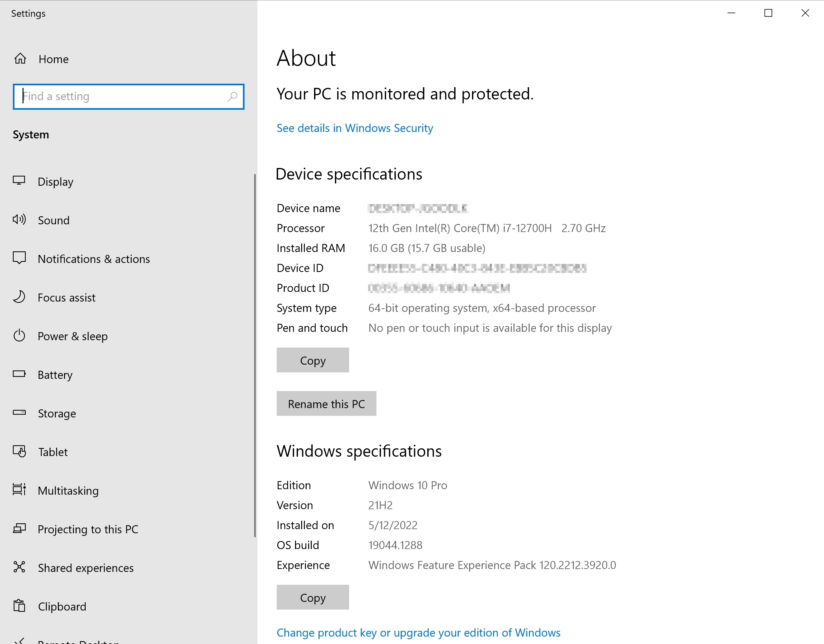Click the Tablet icon

click(19, 451)
